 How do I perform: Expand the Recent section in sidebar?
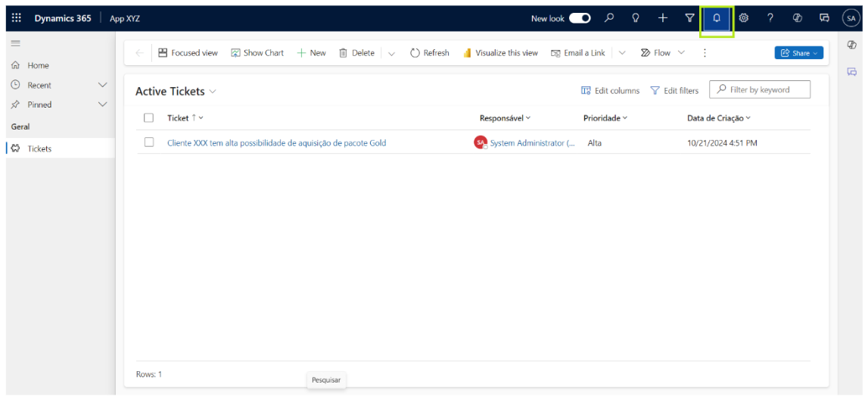click(x=103, y=85)
